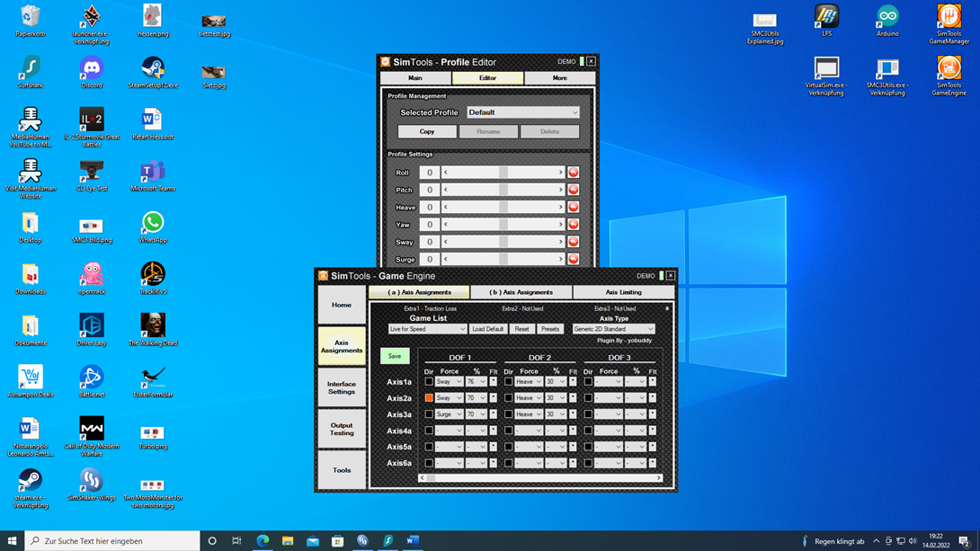980x551 pixels.
Task: Switch to More tab in Profile Editor
Action: point(559,78)
